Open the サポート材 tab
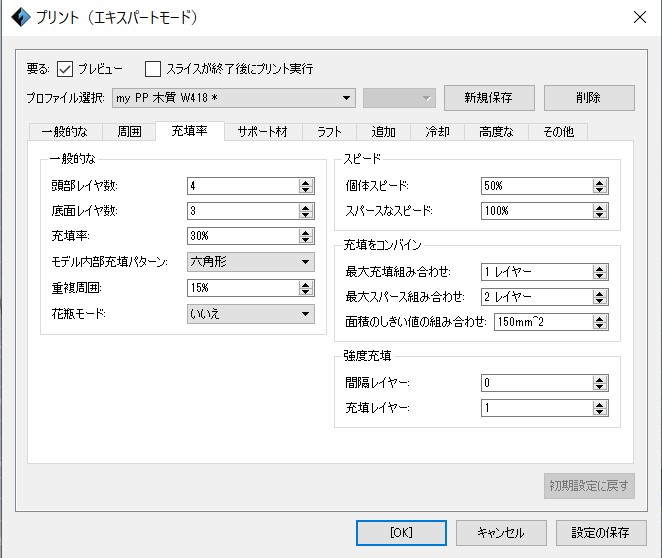Viewport: 662px width, 558px height. click(263, 132)
